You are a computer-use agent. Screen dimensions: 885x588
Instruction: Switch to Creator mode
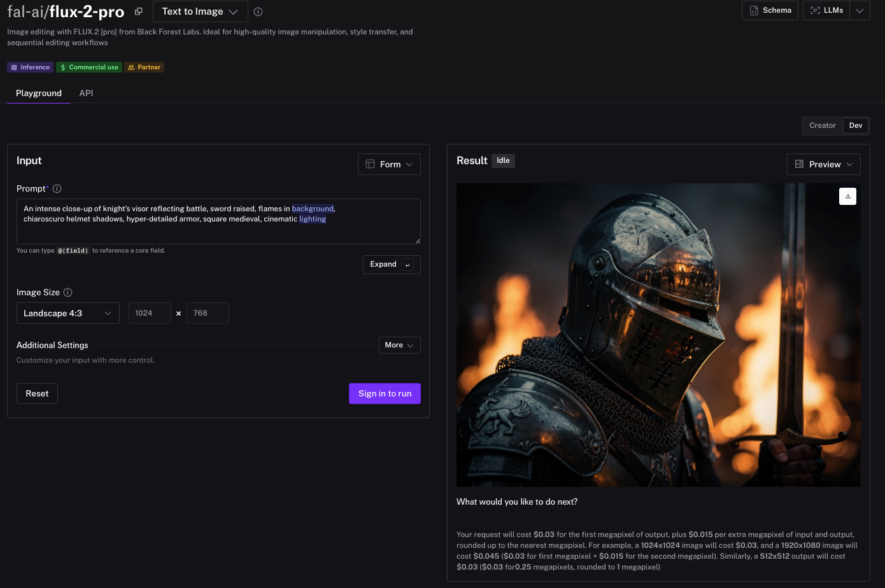click(822, 125)
